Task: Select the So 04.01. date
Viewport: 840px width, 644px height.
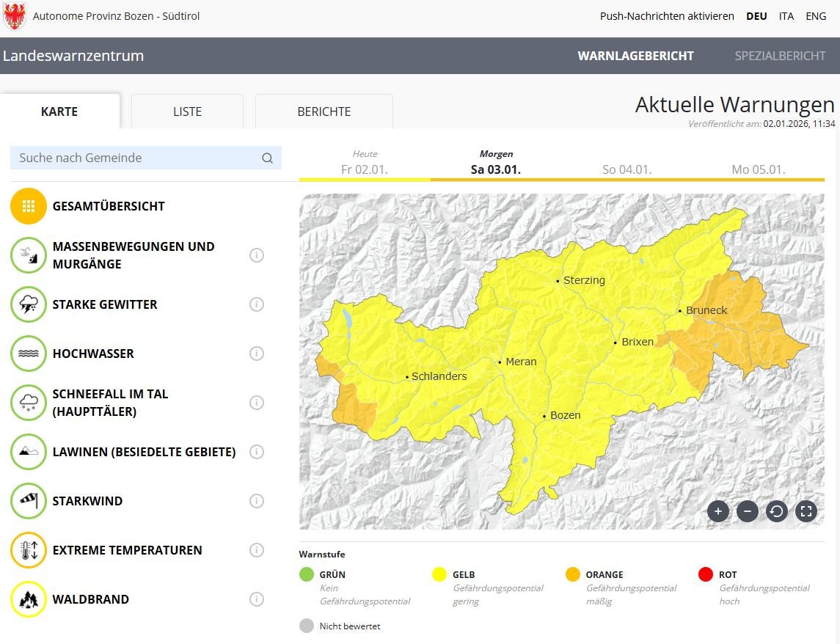Action: click(627, 169)
